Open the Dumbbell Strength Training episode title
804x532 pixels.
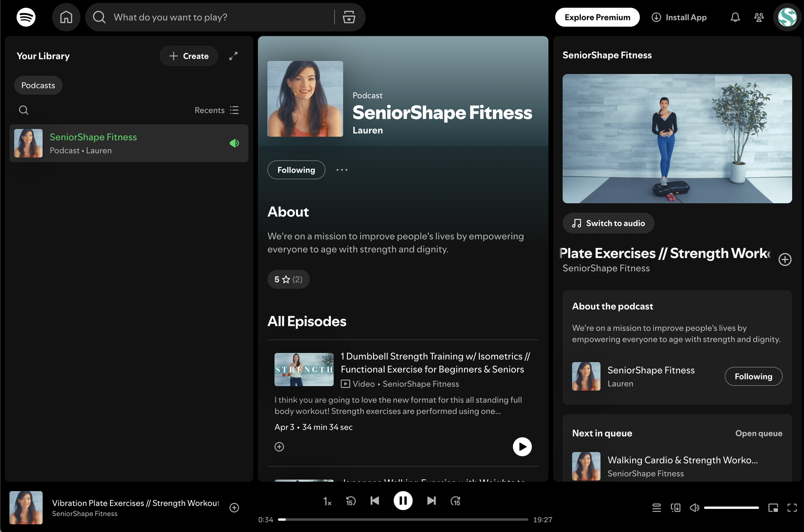435,363
